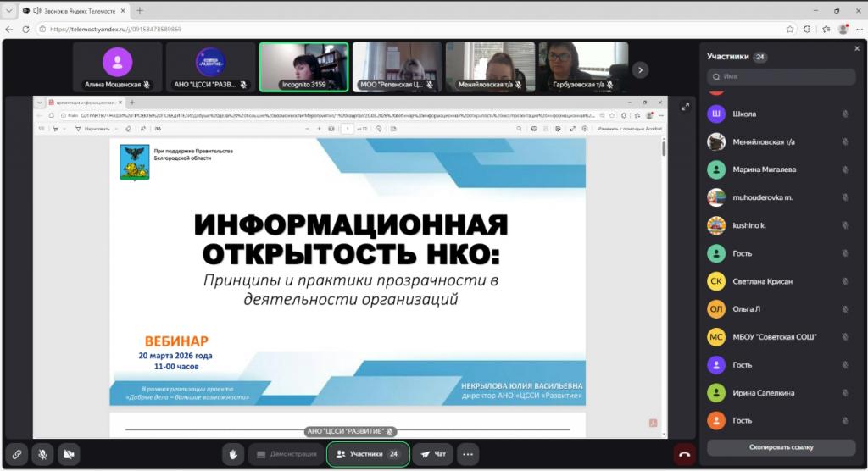This screenshot has width=868, height=471.
Task: Select Меняйловская т/а video tile
Action: click(490, 67)
